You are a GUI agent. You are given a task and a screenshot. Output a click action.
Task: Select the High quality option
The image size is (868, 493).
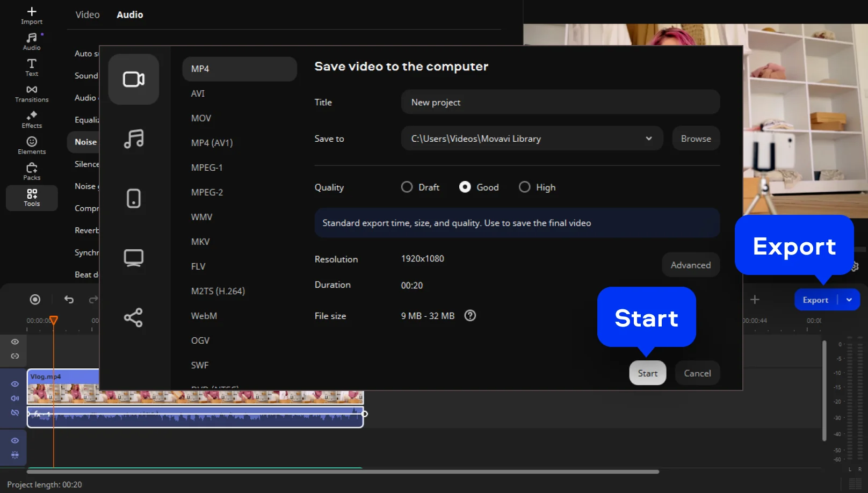click(x=524, y=187)
